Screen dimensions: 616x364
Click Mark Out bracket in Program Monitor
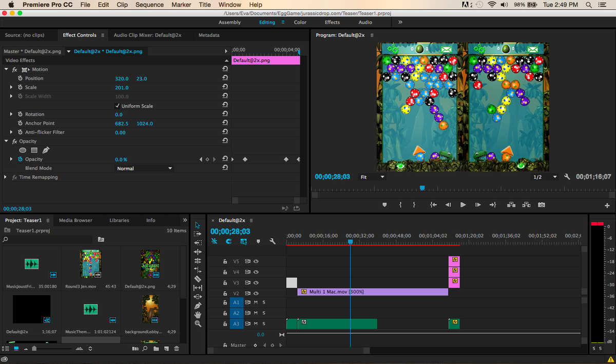pyautogui.click(x=414, y=205)
